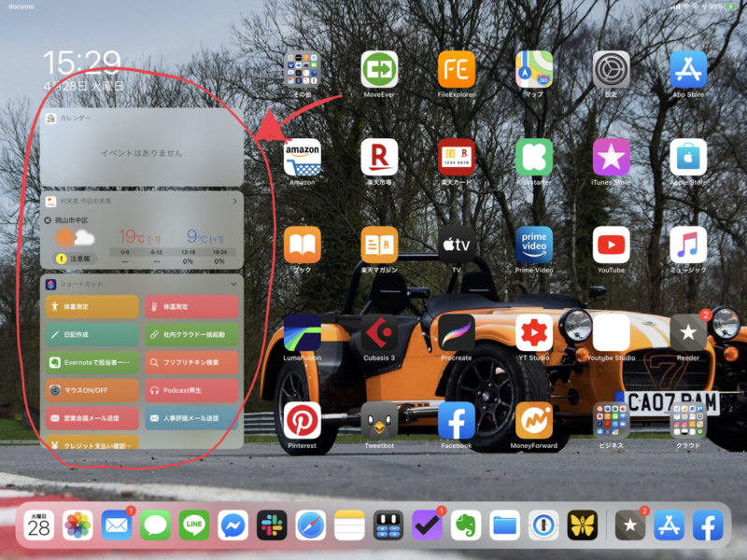Launch Pinterest app
747x560 pixels.
[x=302, y=421]
